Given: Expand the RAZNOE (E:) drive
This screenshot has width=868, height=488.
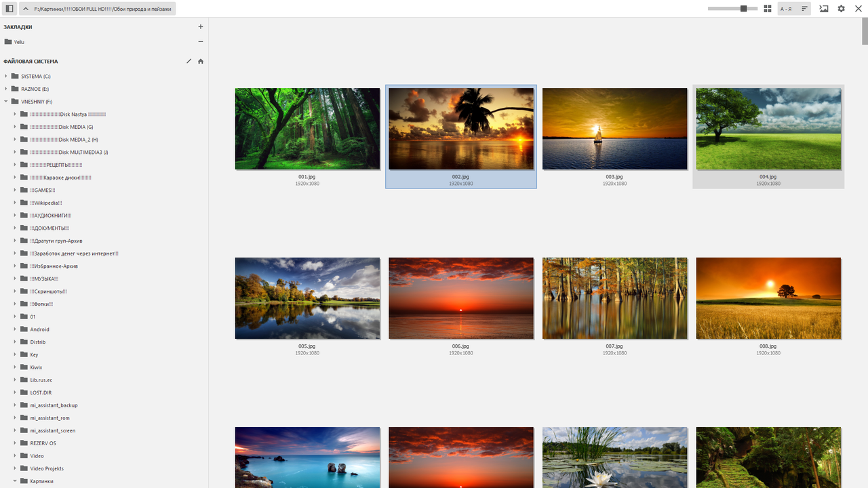Looking at the screenshot, I should coord(5,89).
